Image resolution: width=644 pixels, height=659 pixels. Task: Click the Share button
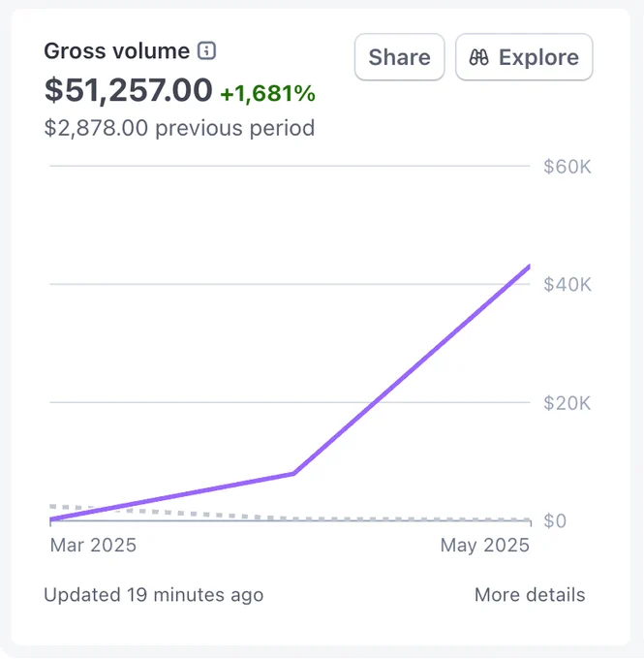[x=400, y=57]
